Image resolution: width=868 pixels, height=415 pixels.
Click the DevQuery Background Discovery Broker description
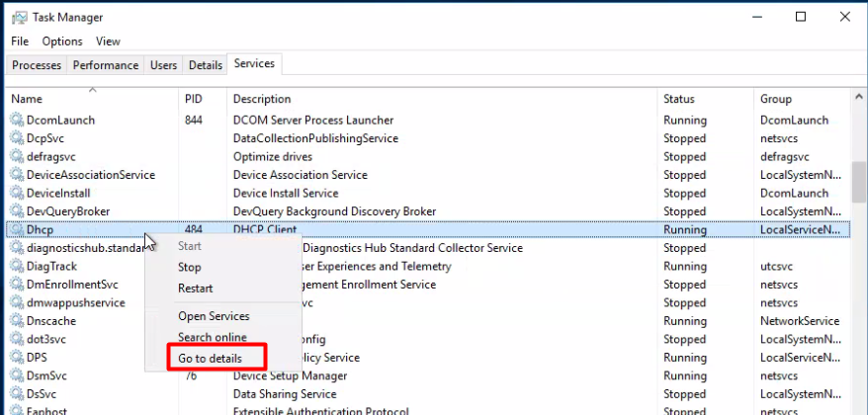click(x=334, y=211)
